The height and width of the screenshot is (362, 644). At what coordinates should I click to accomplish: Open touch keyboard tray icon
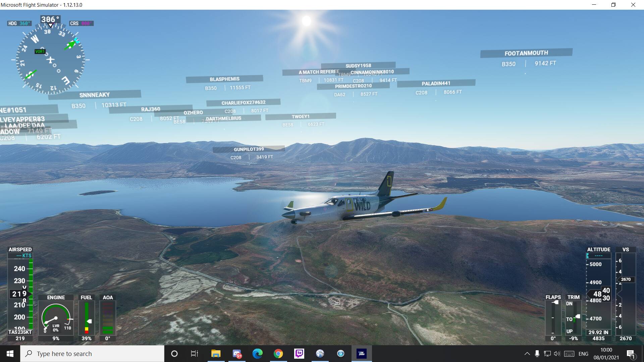569,354
